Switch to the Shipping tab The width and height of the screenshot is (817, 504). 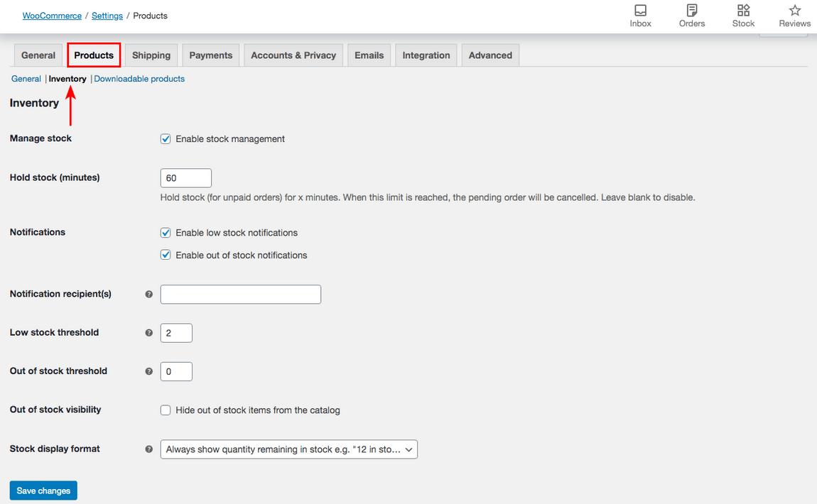151,55
